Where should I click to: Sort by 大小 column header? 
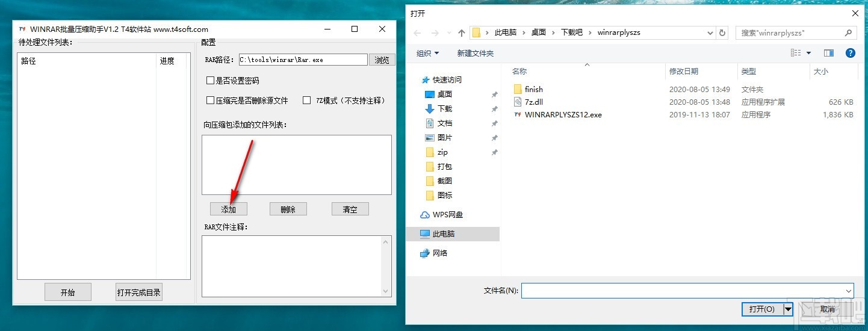832,72
